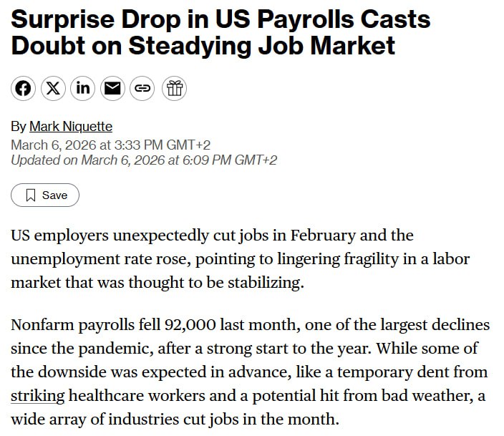Click the phrase "Nonfarm payrolls"
The image size is (504, 436).
[72, 325]
